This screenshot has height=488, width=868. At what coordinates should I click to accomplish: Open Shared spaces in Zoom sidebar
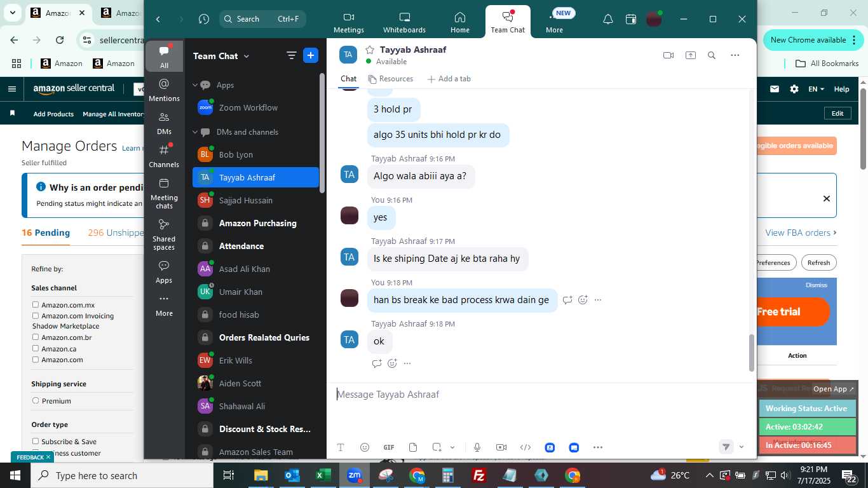pyautogui.click(x=164, y=234)
